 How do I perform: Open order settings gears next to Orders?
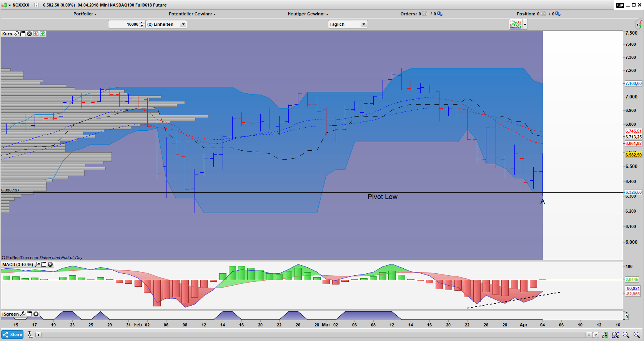(439, 14)
